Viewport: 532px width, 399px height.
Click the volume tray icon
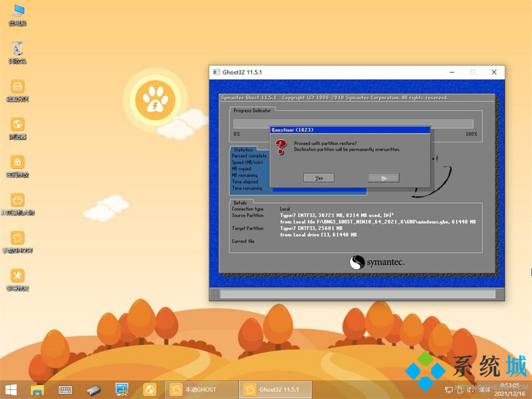click(x=471, y=390)
